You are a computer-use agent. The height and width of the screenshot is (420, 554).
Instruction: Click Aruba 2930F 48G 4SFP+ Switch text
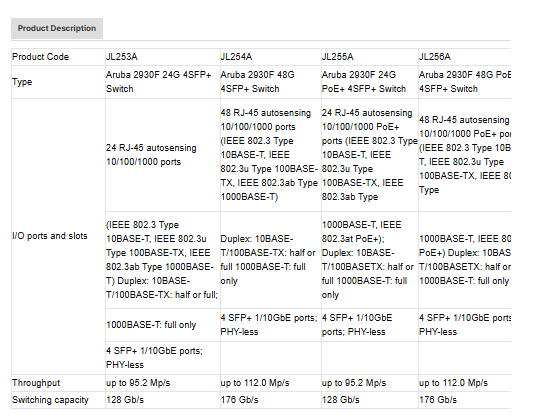[x=258, y=82]
